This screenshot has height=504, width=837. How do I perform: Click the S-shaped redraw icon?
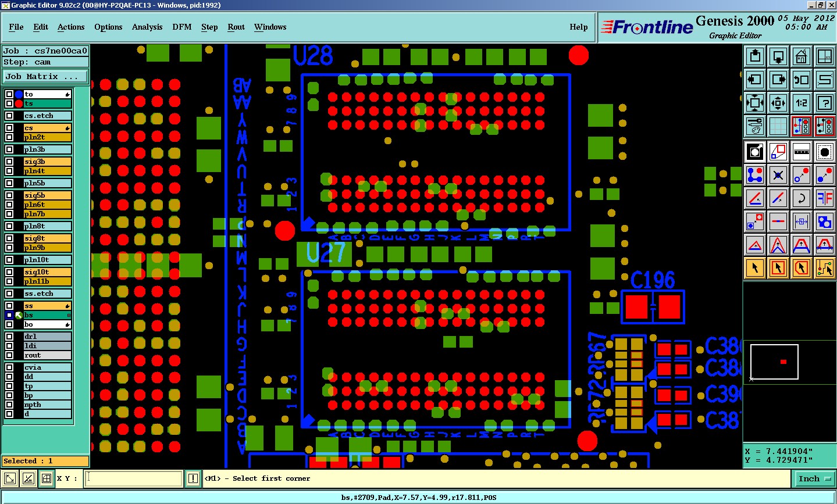[x=825, y=80]
